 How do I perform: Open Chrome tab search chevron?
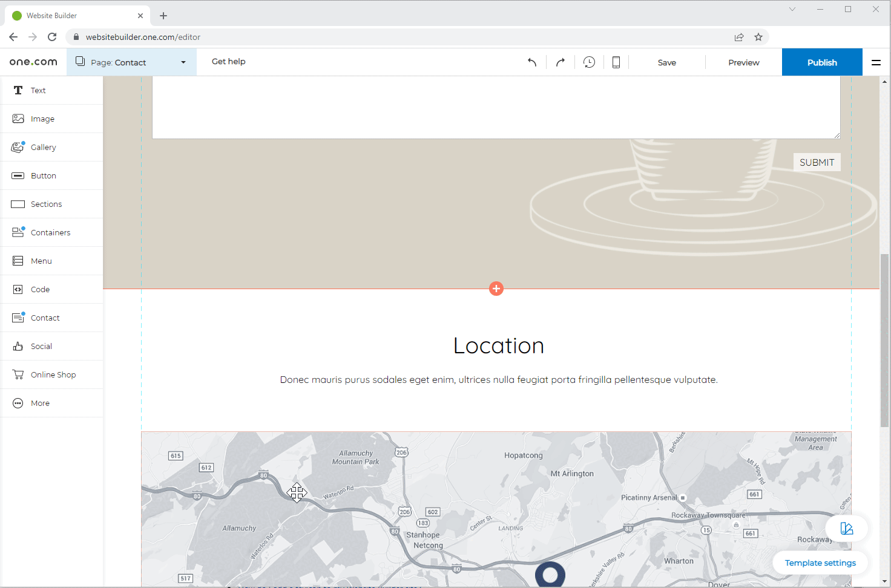pos(792,9)
